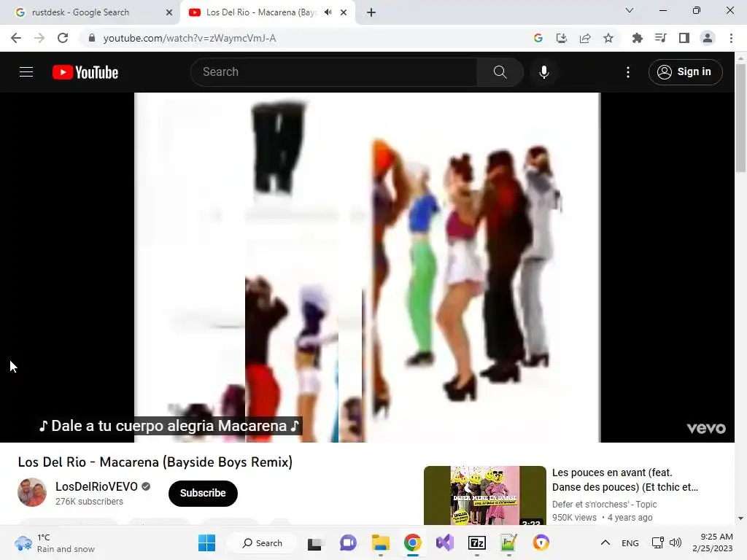The width and height of the screenshot is (747, 560).
Task: Open the YouTube hamburger guide menu
Action: 26,72
